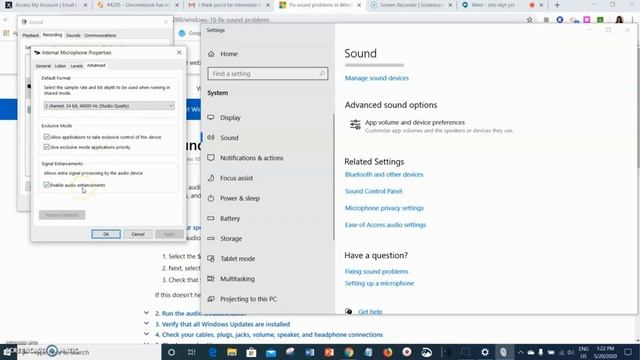Switch to Communications tab in Sound window

[100, 36]
